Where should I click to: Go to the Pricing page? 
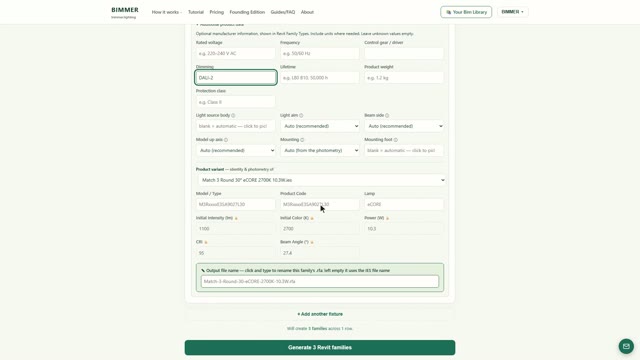click(x=217, y=12)
